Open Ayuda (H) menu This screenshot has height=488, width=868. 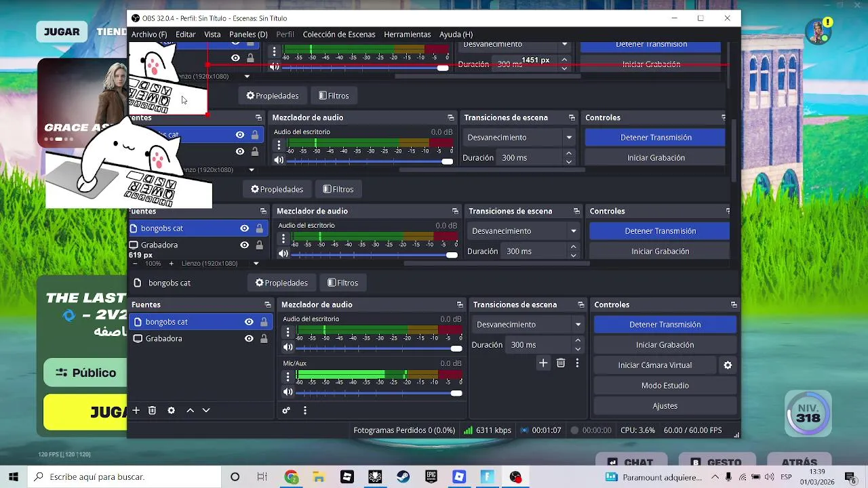tap(456, 35)
